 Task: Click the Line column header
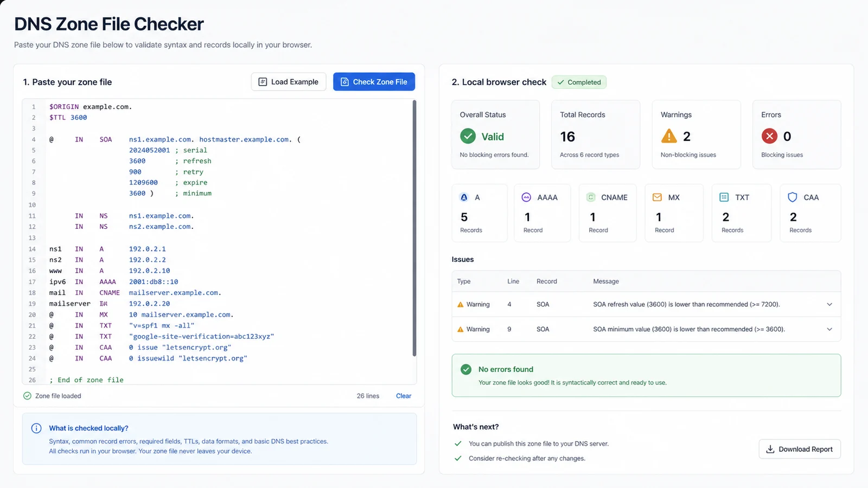[x=513, y=281]
